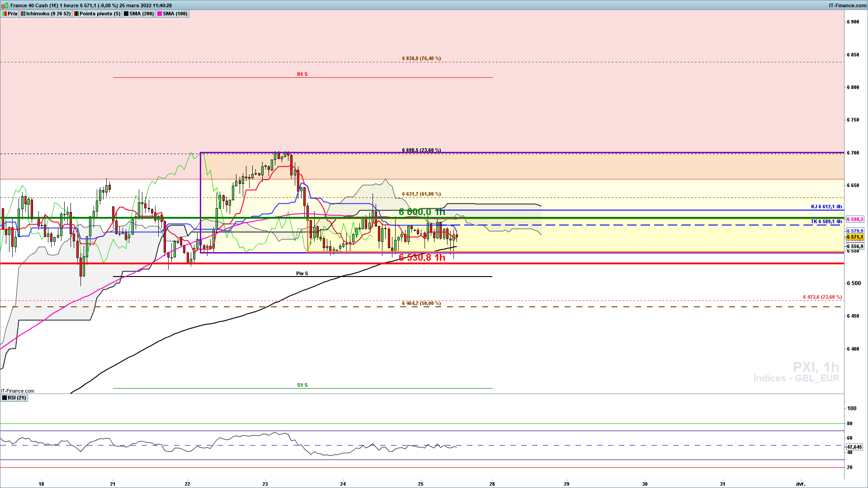Open the RSI (21) panel label
868x488 pixels.
point(17,398)
